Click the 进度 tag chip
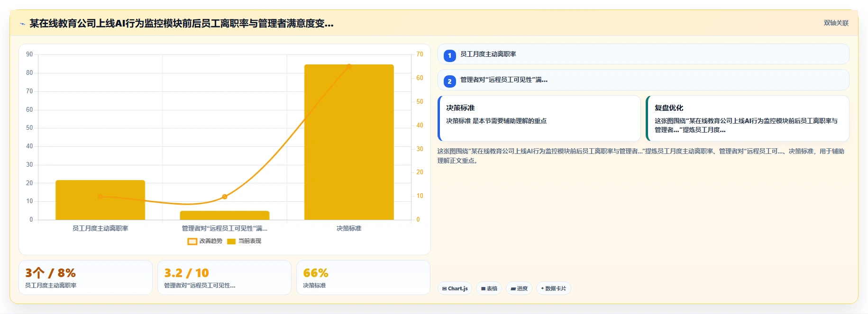 (519, 288)
